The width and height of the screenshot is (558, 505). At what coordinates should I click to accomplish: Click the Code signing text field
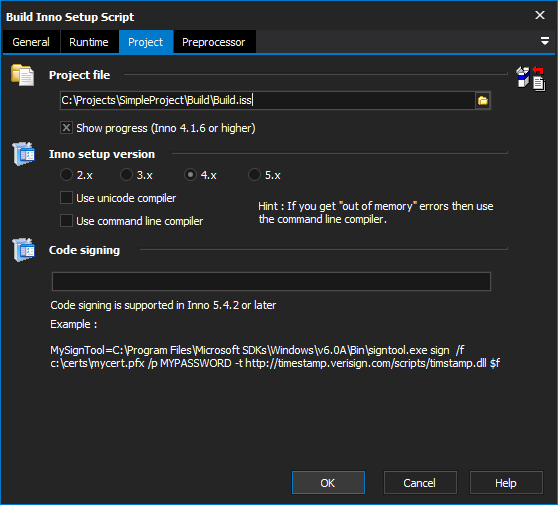[x=271, y=282]
